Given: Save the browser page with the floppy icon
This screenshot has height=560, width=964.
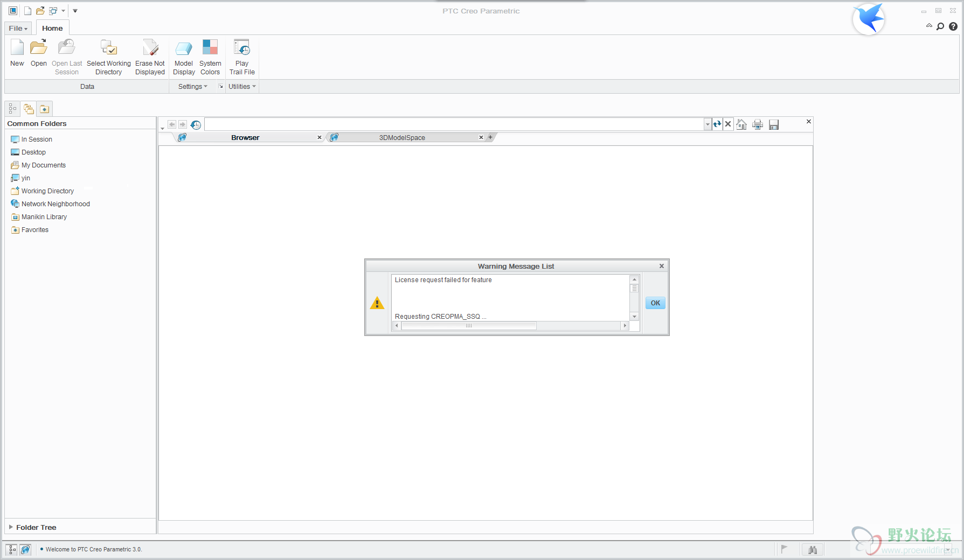Looking at the screenshot, I should 774,125.
